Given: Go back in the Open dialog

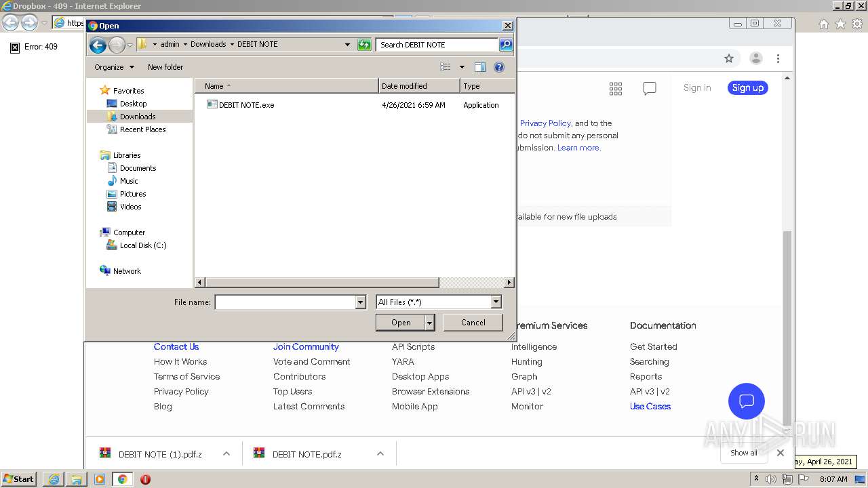Looking at the screenshot, I should (x=98, y=45).
